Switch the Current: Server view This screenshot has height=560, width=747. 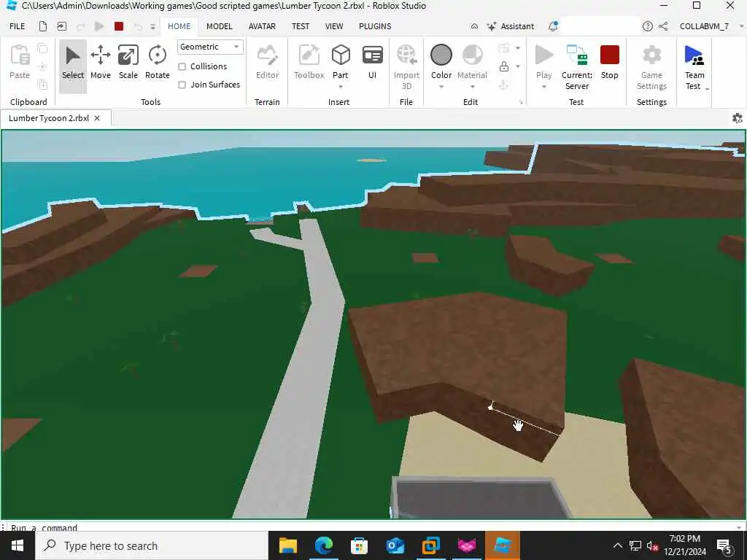577,66
